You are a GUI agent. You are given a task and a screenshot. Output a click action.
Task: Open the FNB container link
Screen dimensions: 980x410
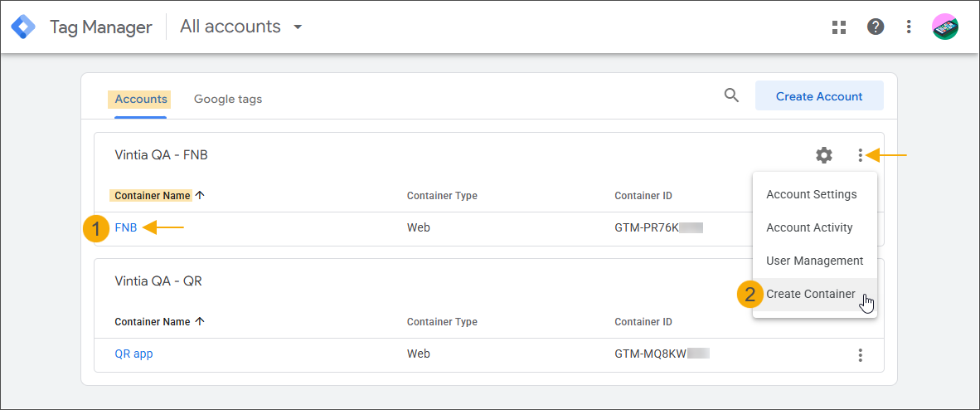tap(126, 228)
